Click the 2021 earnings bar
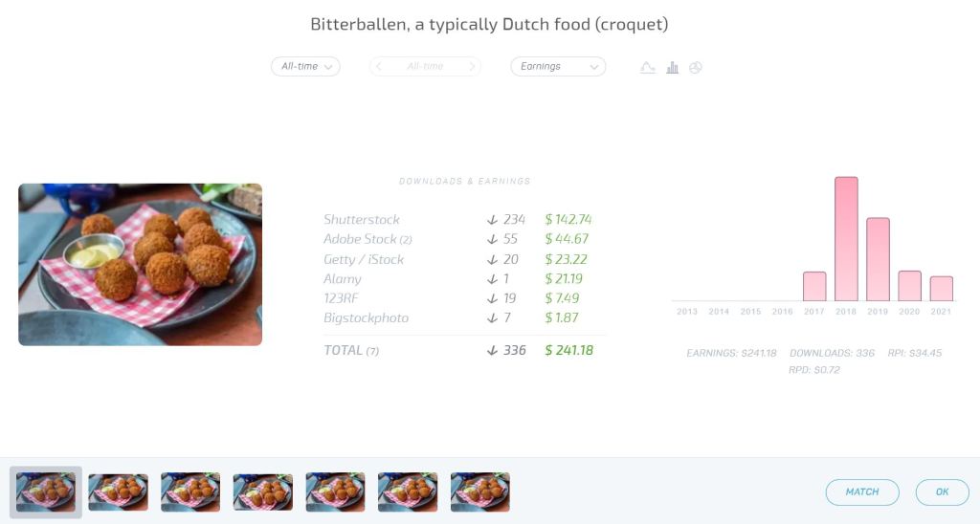 pyautogui.click(x=941, y=289)
